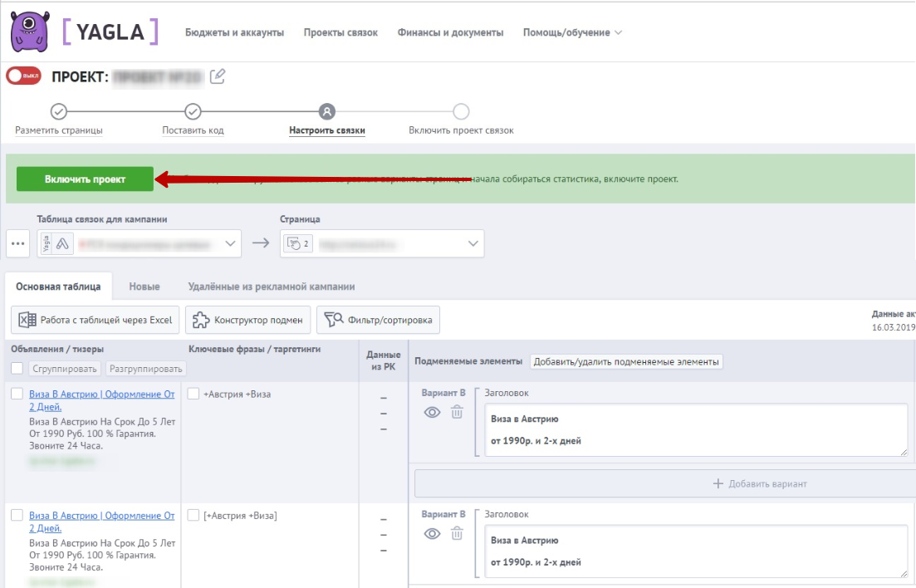Toggle eye preview for first Вариант B
The width and height of the screenshot is (916, 588).
432,412
